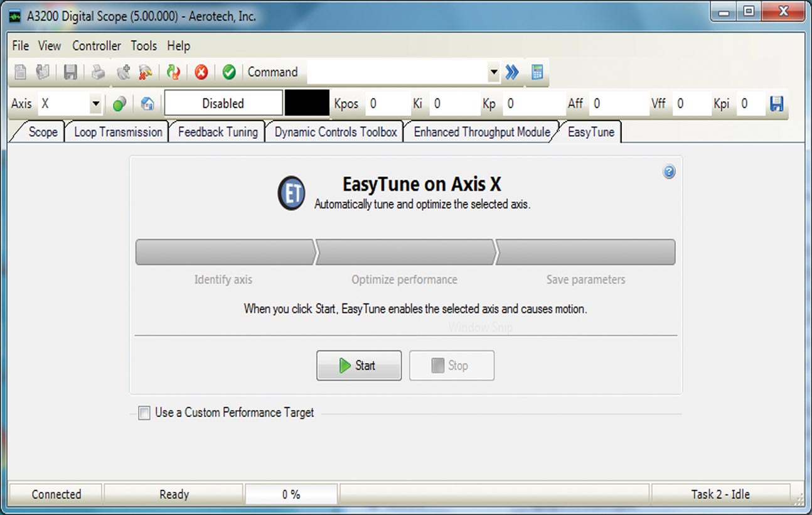Click the Start button
The image size is (812, 515).
coord(359,366)
